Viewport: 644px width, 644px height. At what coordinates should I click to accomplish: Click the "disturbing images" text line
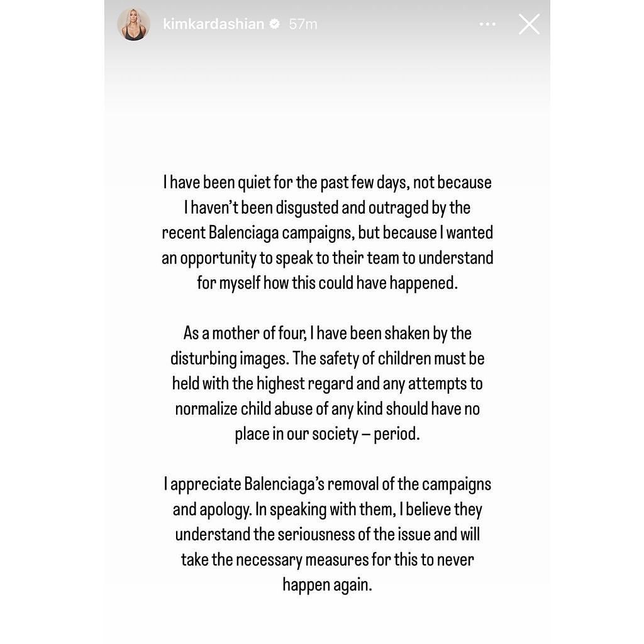click(x=327, y=358)
